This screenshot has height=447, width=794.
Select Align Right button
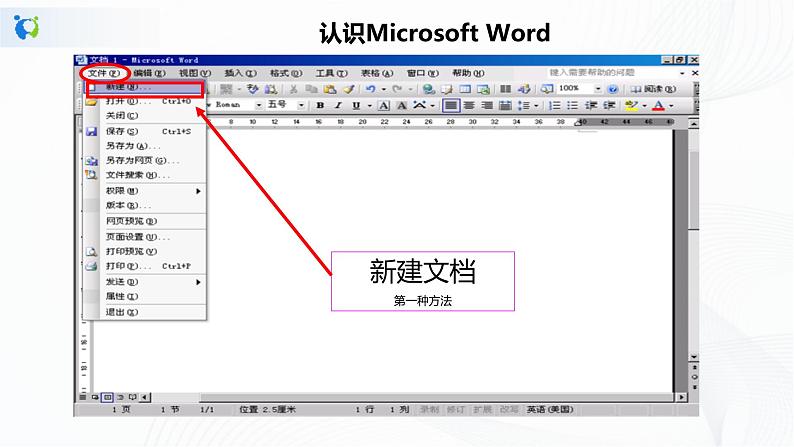coord(487,105)
